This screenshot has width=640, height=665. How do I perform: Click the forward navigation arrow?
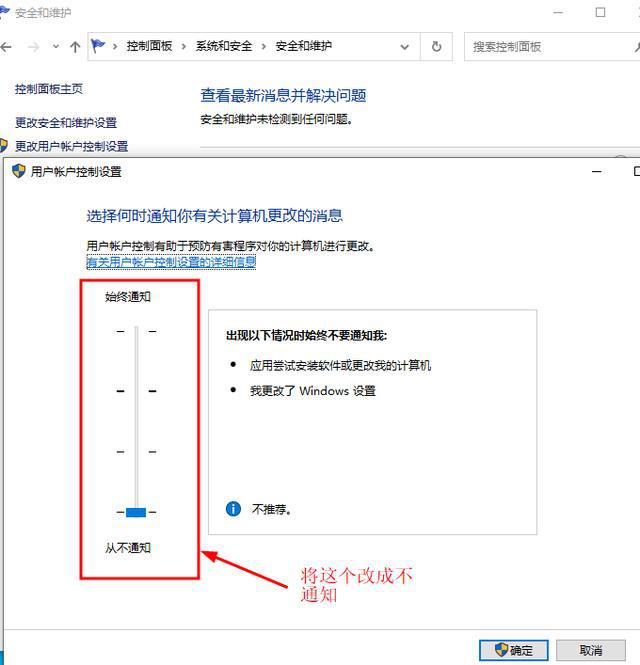click(33, 47)
